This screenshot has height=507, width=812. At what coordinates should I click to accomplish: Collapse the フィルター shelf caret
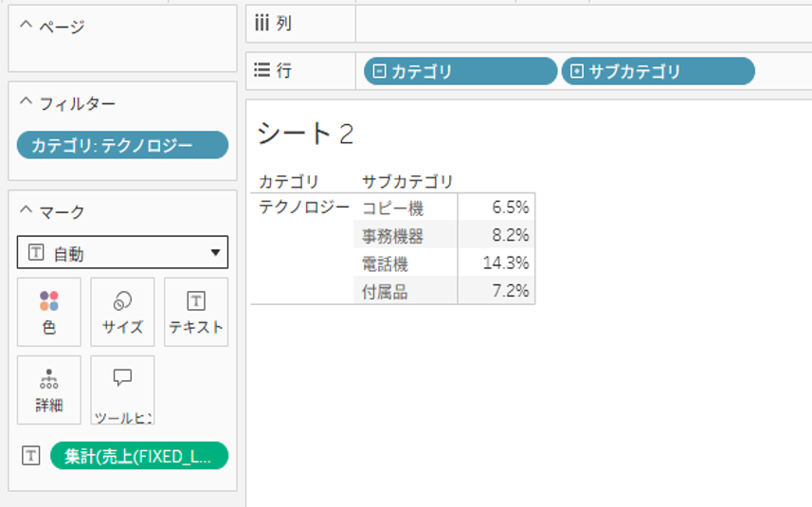(x=26, y=102)
